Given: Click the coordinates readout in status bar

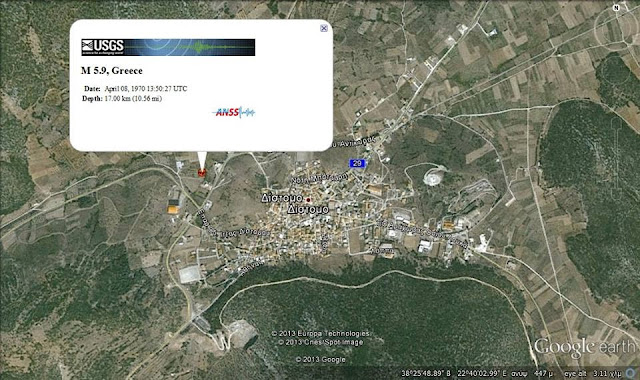Looking at the screenshot, I should coord(453,373).
